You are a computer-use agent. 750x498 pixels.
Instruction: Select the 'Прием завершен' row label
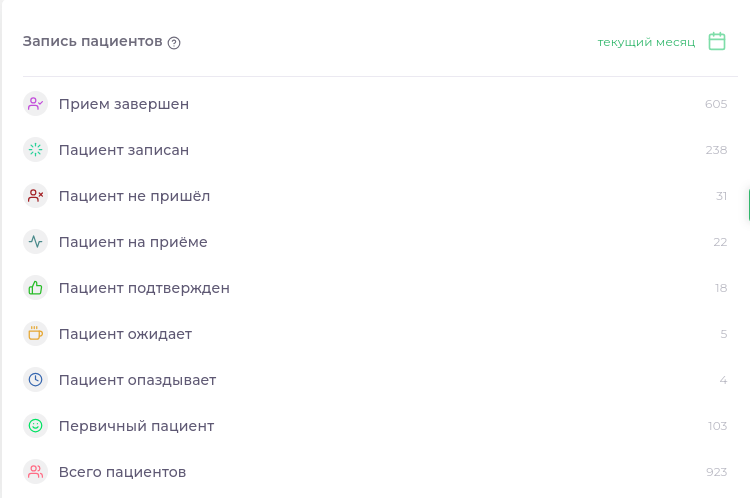click(x=124, y=104)
